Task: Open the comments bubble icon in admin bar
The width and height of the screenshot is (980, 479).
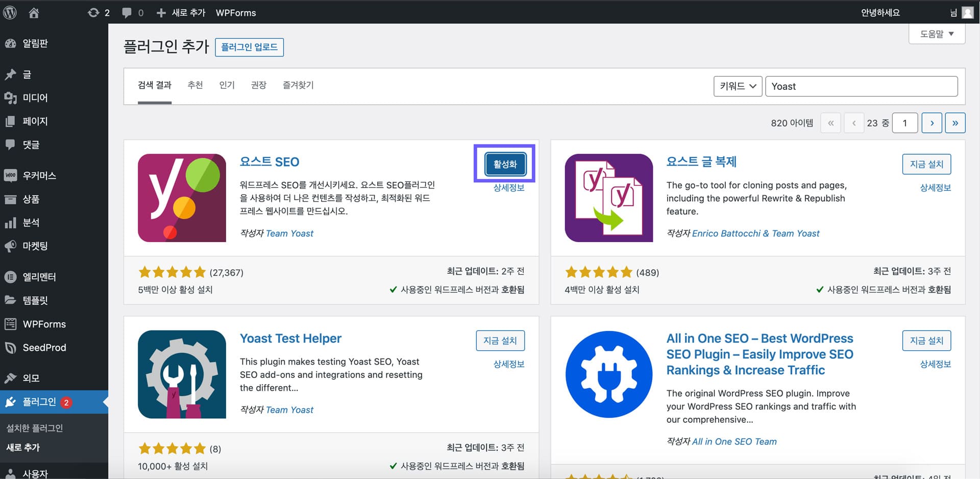Action: point(127,13)
